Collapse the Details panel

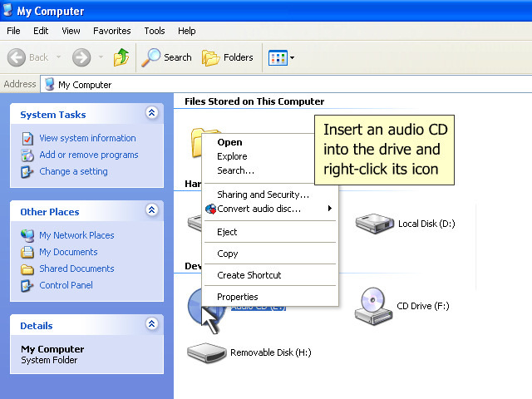[x=151, y=325]
